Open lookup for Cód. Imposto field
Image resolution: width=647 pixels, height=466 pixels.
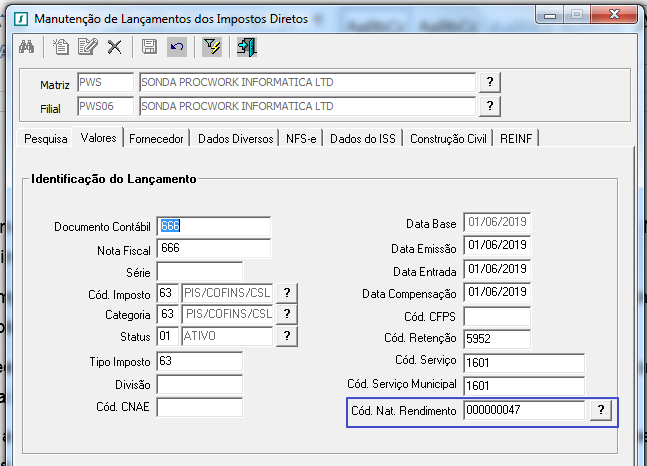click(x=287, y=293)
